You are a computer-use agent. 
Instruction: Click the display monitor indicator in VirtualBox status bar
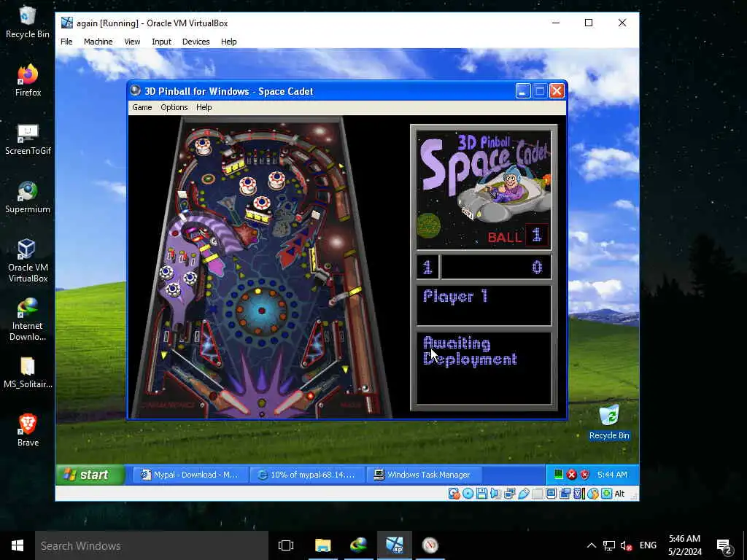[x=551, y=494]
